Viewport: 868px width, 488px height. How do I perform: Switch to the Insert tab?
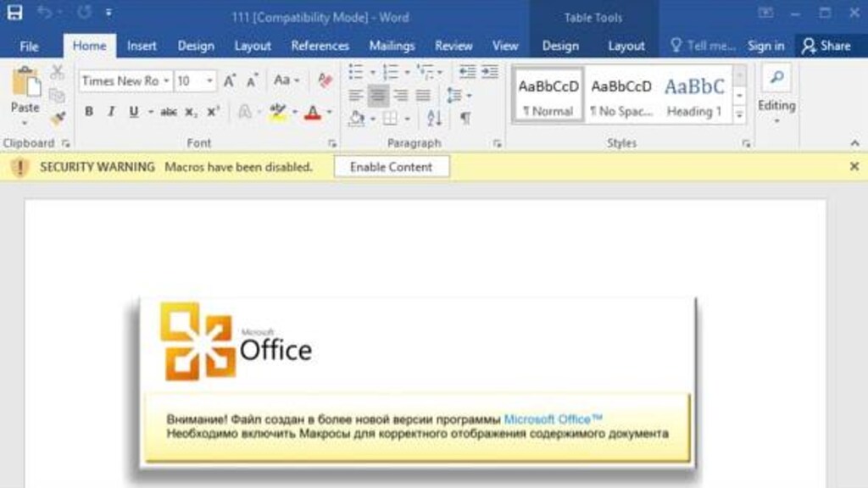coord(141,46)
